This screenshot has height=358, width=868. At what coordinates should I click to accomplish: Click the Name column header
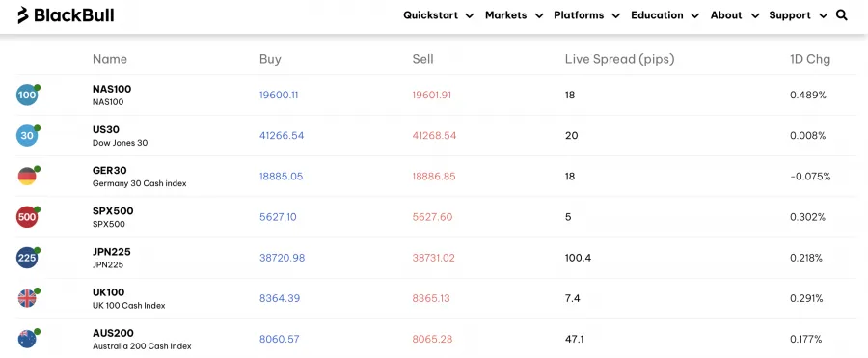tap(110, 59)
